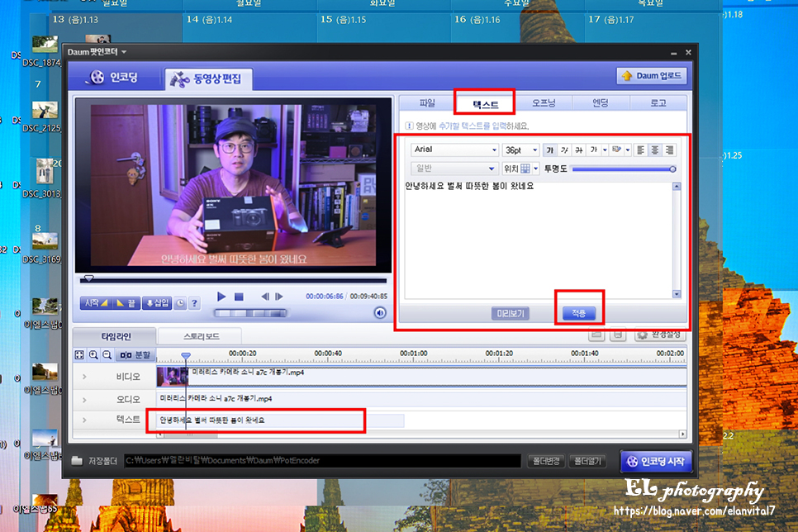Screen dimensions: 798x532
Task: Click the 삽입 insert button
Action: pos(157,303)
